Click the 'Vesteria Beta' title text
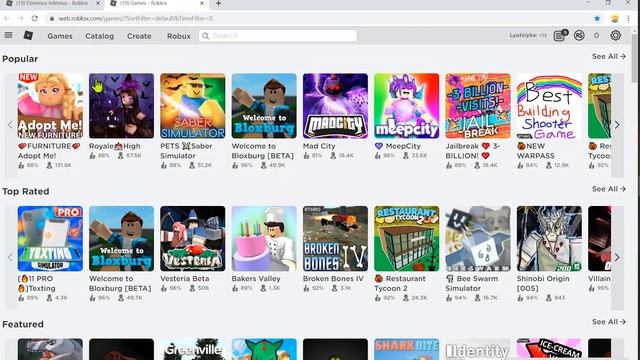The height and width of the screenshot is (360, 640). point(184,279)
